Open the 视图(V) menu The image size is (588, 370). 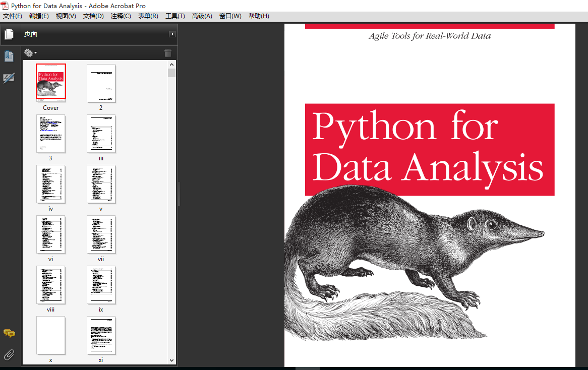(x=66, y=16)
